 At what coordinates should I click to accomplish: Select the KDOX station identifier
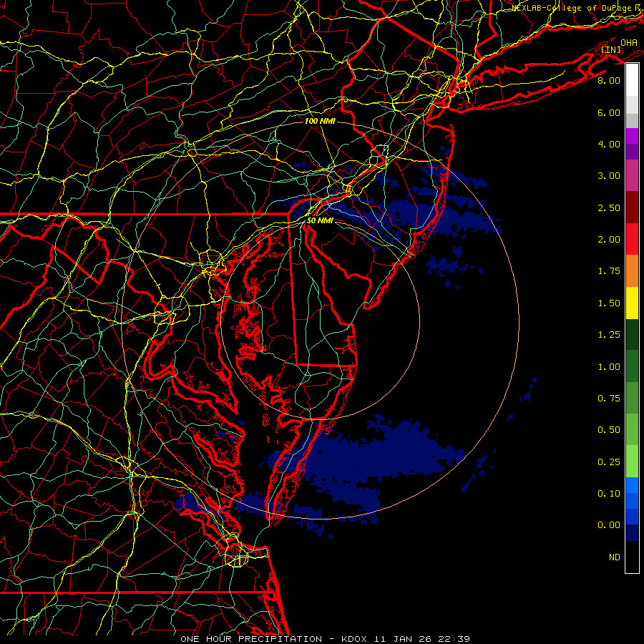pos(355,639)
